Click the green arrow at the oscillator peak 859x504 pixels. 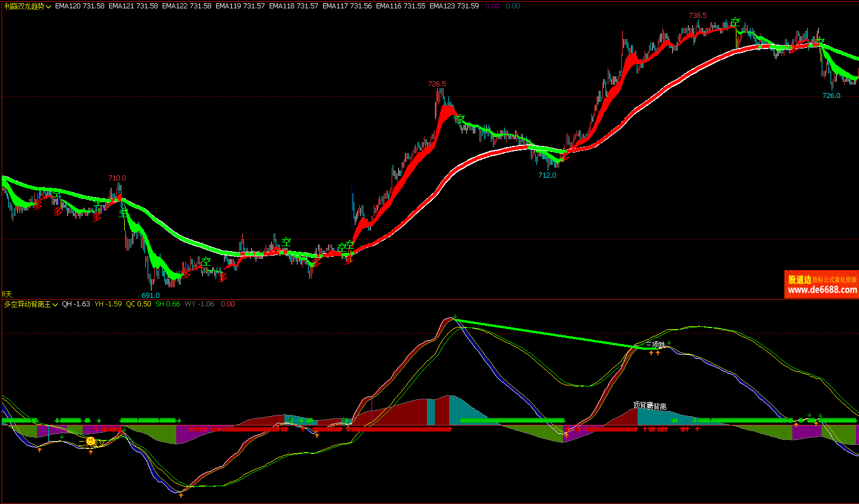[x=455, y=317]
